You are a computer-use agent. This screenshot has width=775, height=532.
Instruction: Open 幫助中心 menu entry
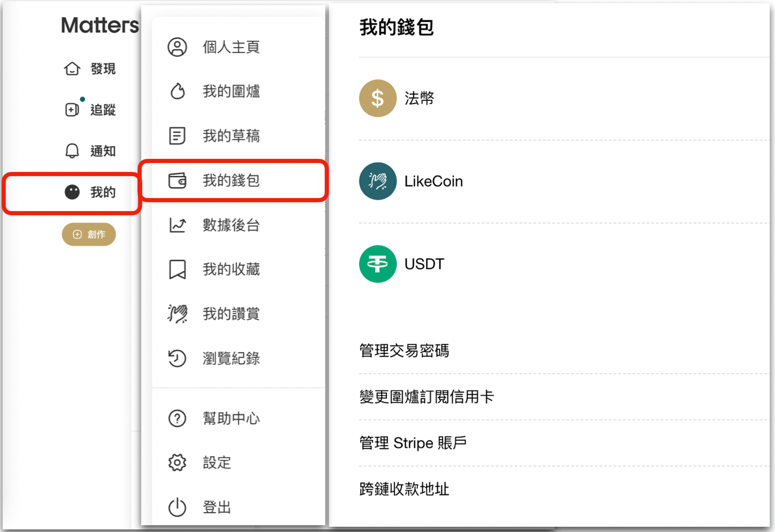[x=231, y=419]
